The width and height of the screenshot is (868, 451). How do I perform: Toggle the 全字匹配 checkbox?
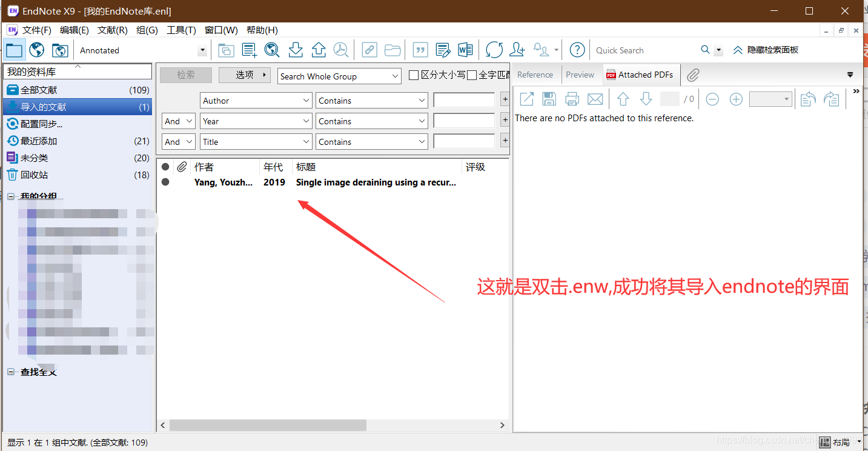(x=472, y=75)
